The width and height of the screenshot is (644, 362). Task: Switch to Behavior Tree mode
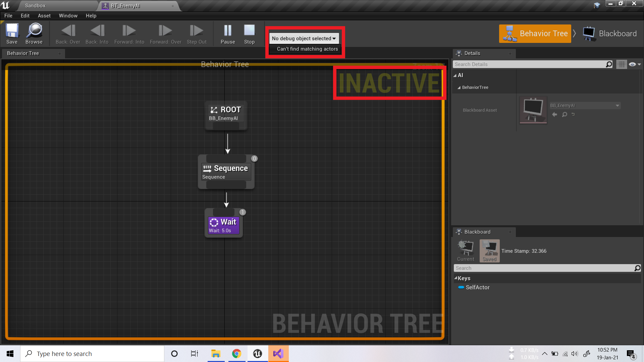click(x=535, y=34)
